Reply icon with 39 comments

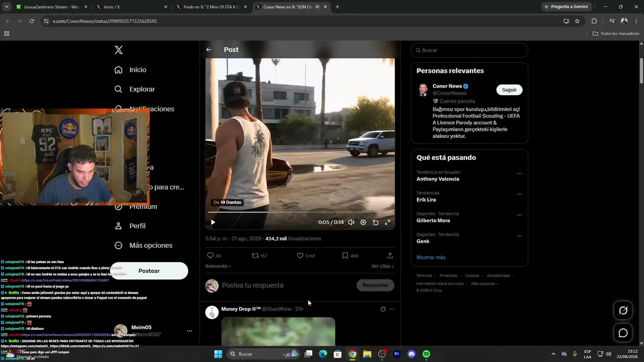(x=214, y=255)
